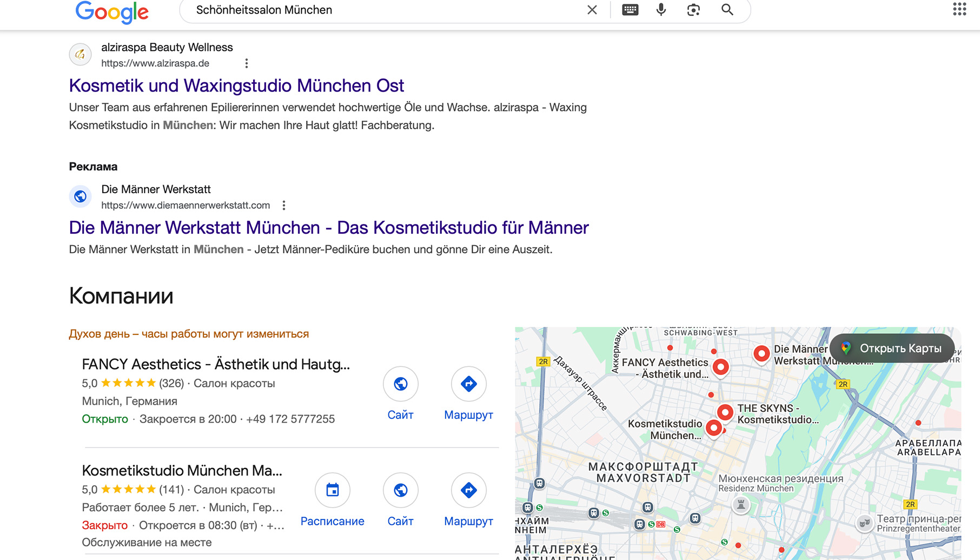Click the Духов день holiday hours notice

(189, 334)
